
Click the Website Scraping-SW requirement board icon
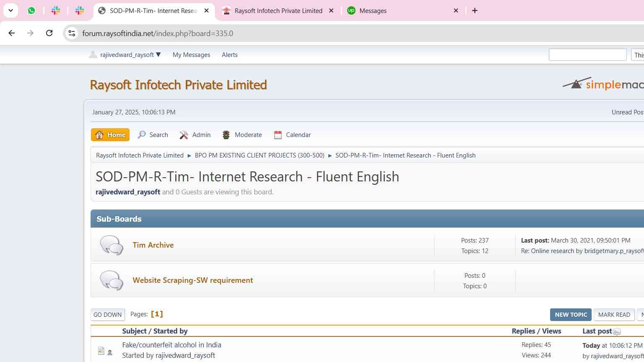(112, 280)
